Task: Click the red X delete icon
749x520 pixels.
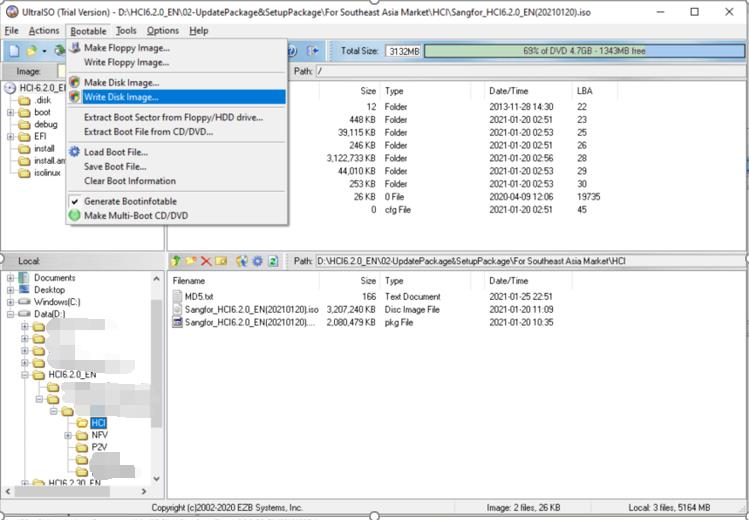Action: pyautogui.click(x=206, y=261)
